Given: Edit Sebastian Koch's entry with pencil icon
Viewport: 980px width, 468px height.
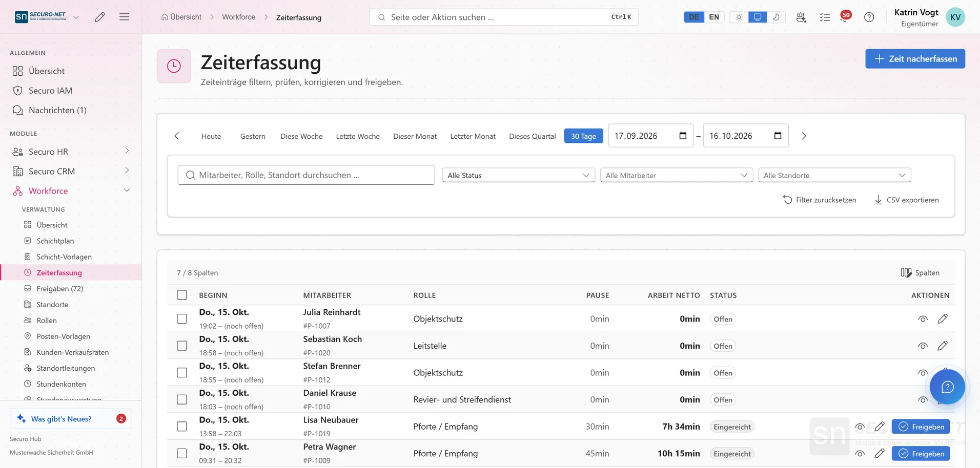Looking at the screenshot, I should point(942,346).
